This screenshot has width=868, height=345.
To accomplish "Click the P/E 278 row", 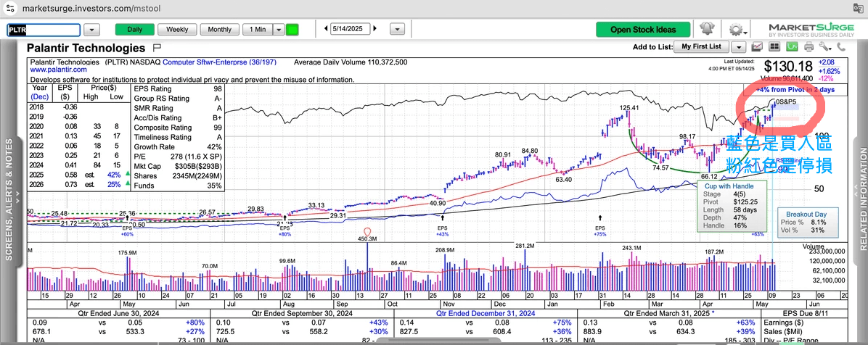I will [178, 157].
